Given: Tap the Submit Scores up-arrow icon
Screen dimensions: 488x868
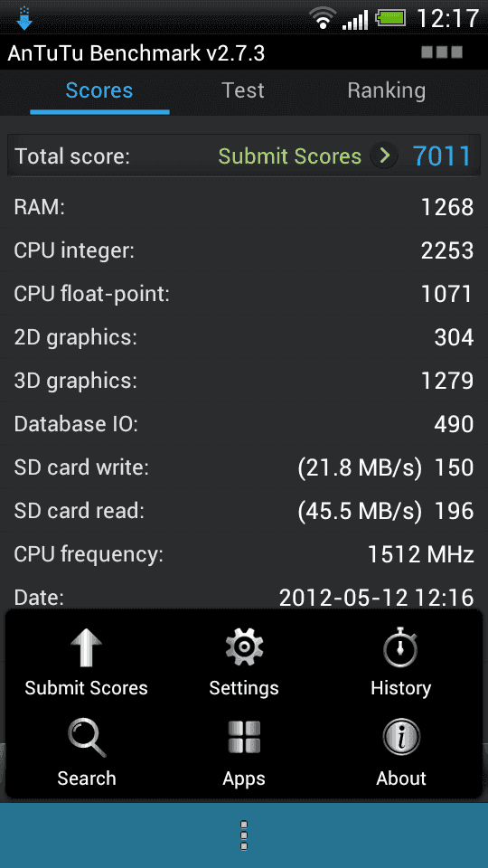Looking at the screenshot, I should point(87,647).
